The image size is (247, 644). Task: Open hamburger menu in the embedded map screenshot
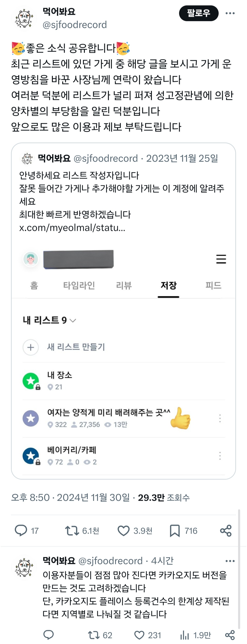click(x=221, y=259)
